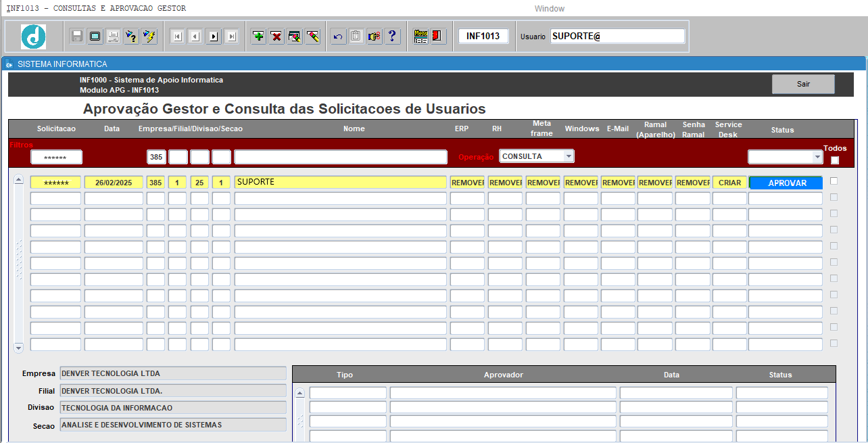Image resolution: width=868 pixels, height=443 pixels.
Task: Click the ERP REMOVER cell
Action: pyautogui.click(x=467, y=183)
